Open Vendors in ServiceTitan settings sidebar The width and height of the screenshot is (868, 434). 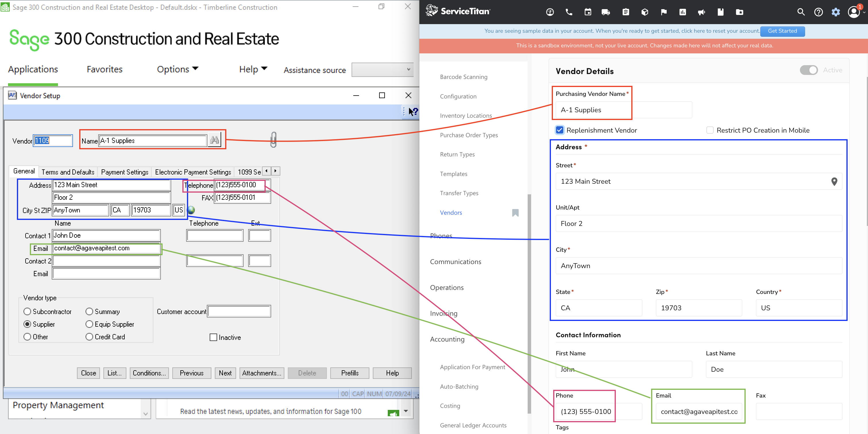451,212
